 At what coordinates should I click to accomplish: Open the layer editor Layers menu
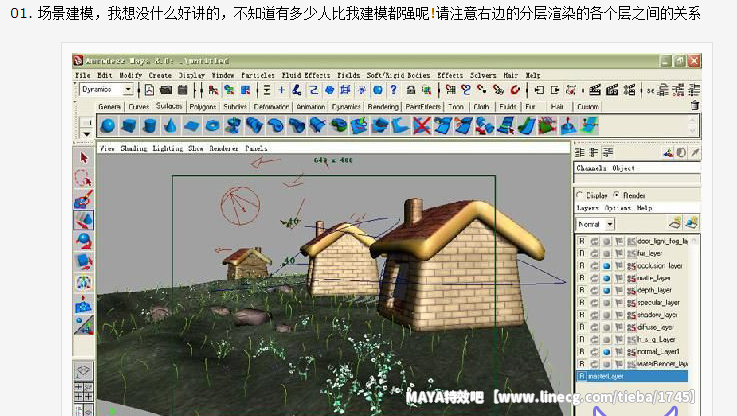588,207
